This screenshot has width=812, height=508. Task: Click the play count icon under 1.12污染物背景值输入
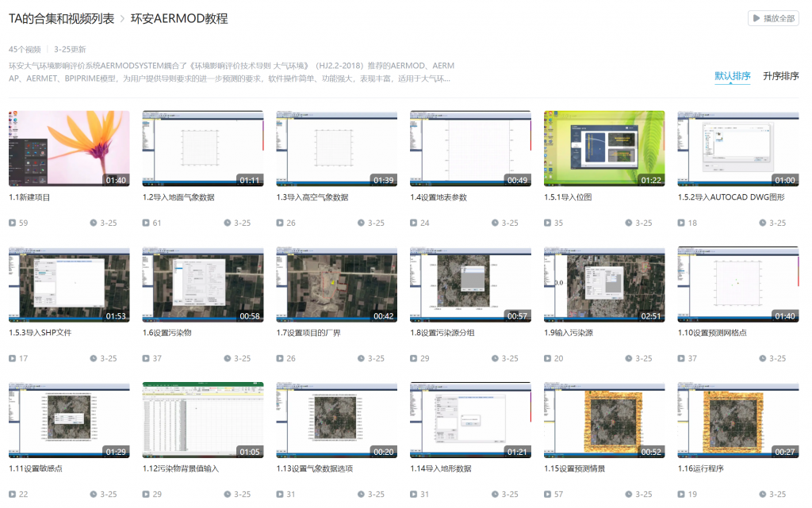146,495
